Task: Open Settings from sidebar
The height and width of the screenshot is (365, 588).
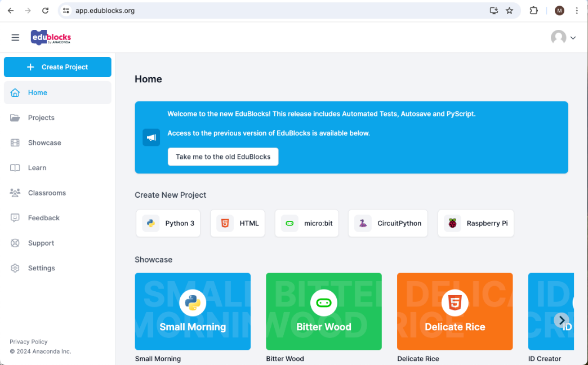Action: click(41, 268)
